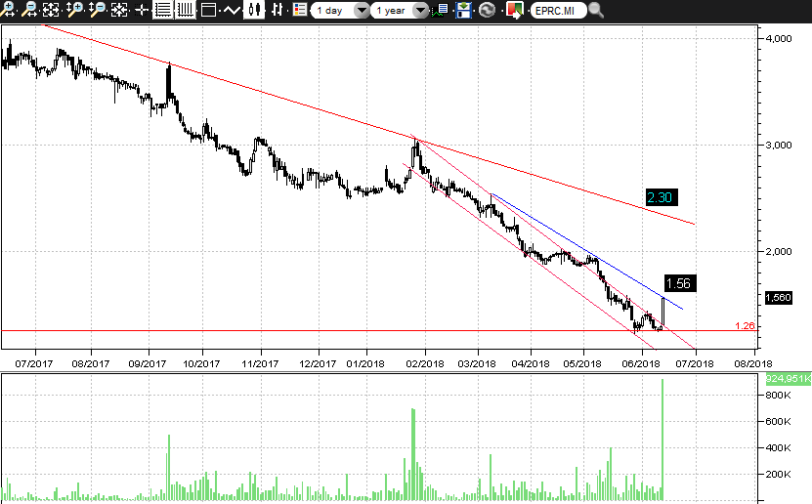Open the indicators chart-list icon

(441, 10)
